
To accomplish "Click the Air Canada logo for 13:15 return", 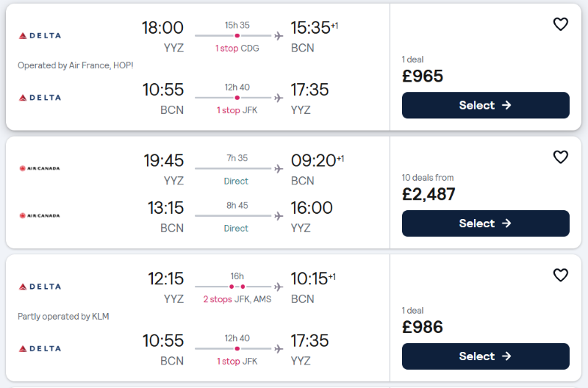I will 40,215.
